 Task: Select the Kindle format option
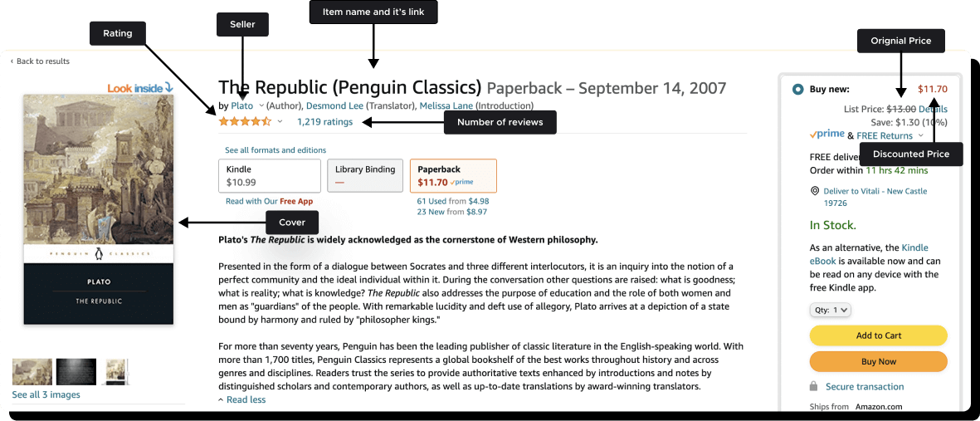(x=270, y=176)
